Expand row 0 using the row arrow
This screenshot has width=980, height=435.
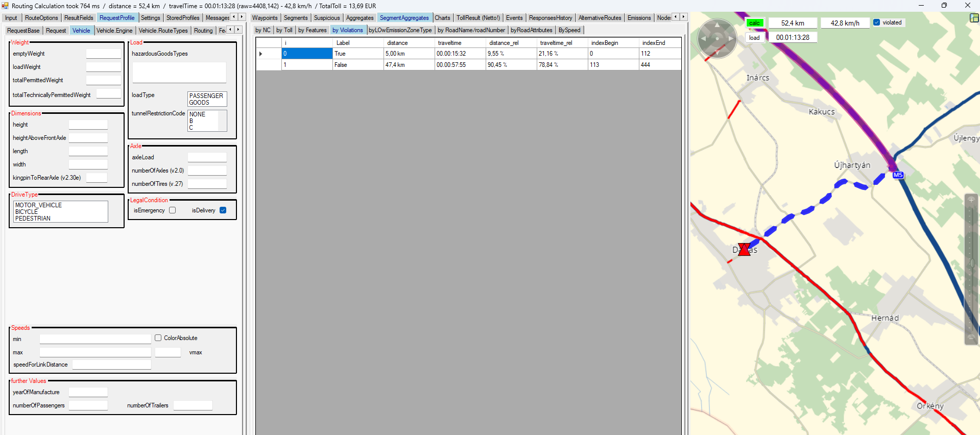261,54
